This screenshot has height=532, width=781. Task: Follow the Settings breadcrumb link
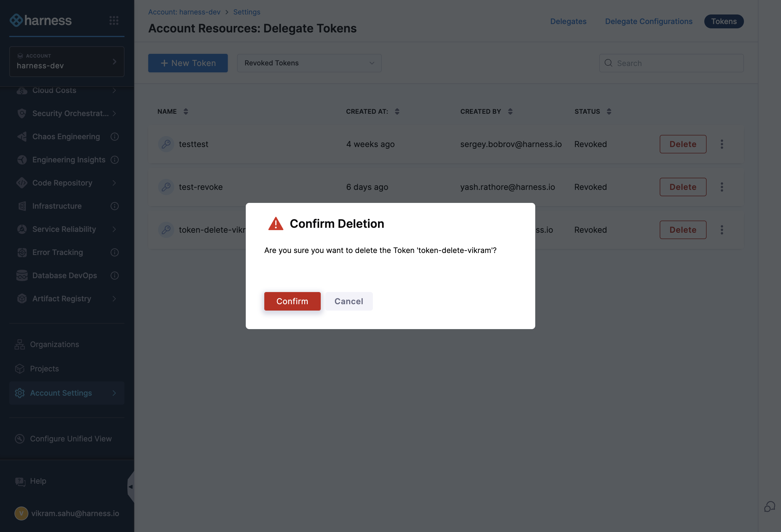coord(247,12)
